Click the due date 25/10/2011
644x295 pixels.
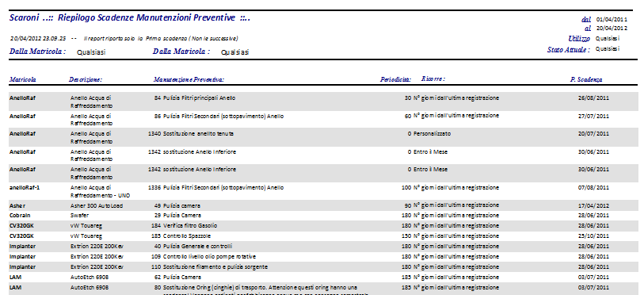pos(593,236)
